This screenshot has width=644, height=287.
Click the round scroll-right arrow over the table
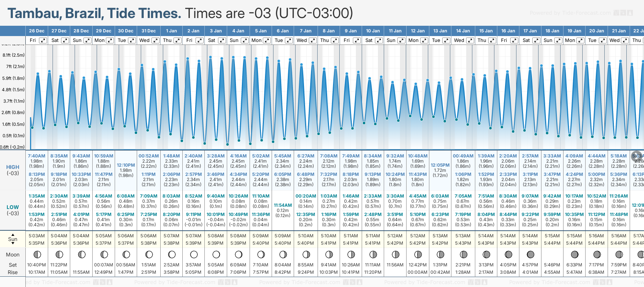[637, 156]
